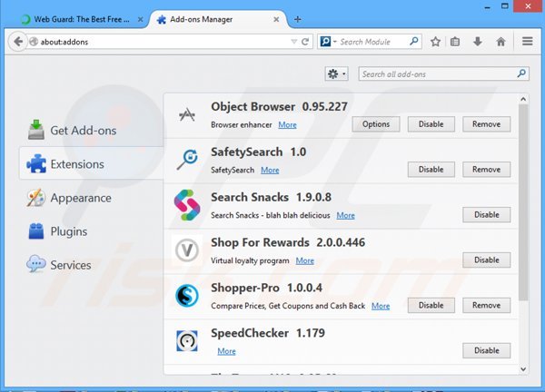
Task: Disable the Shop For Rewards extension
Action: [486, 260]
